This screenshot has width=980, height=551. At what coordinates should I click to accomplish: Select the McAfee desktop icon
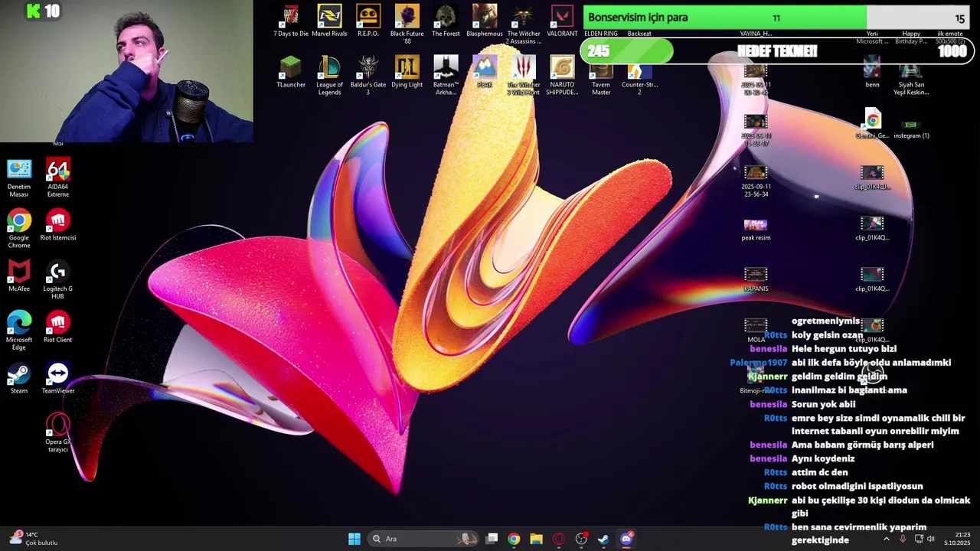tap(19, 276)
